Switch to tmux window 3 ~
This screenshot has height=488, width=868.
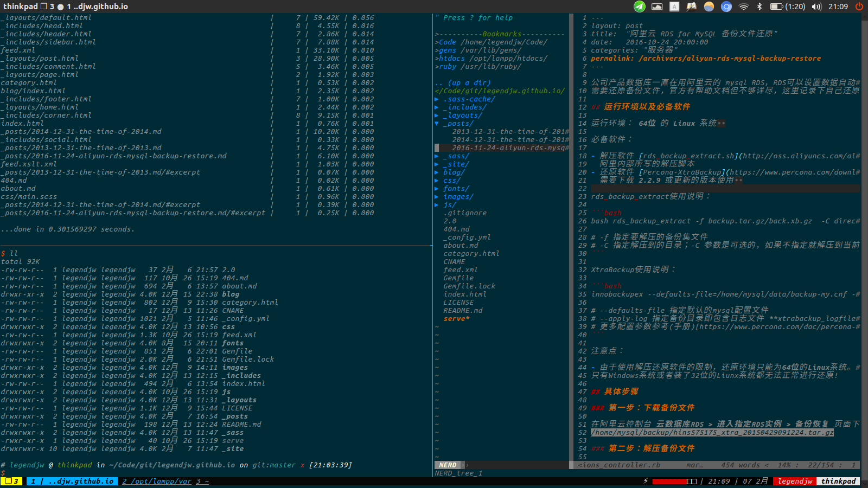click(202, 481)
